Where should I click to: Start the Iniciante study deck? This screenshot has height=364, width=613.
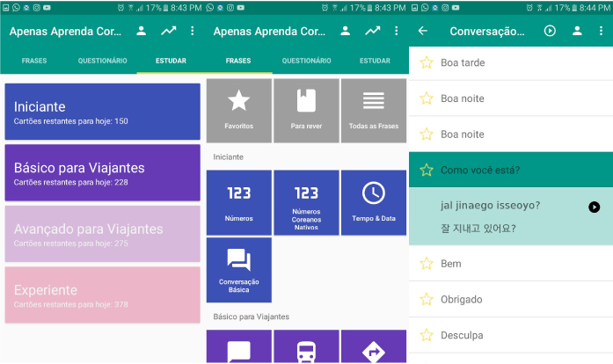pos(102,112)
